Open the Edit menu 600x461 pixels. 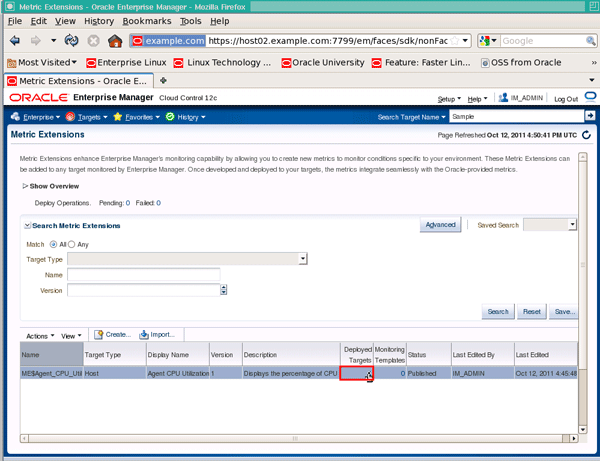point(39,21)
